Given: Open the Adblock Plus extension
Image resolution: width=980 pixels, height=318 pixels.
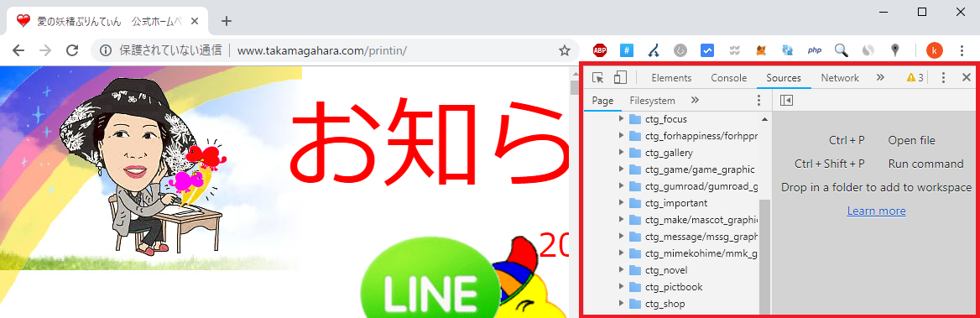Looking at the screenshot, I should coord(600,50).
